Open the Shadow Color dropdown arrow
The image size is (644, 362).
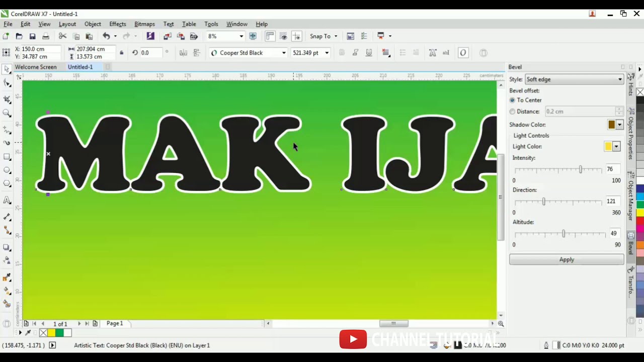[x=620, y=125]
